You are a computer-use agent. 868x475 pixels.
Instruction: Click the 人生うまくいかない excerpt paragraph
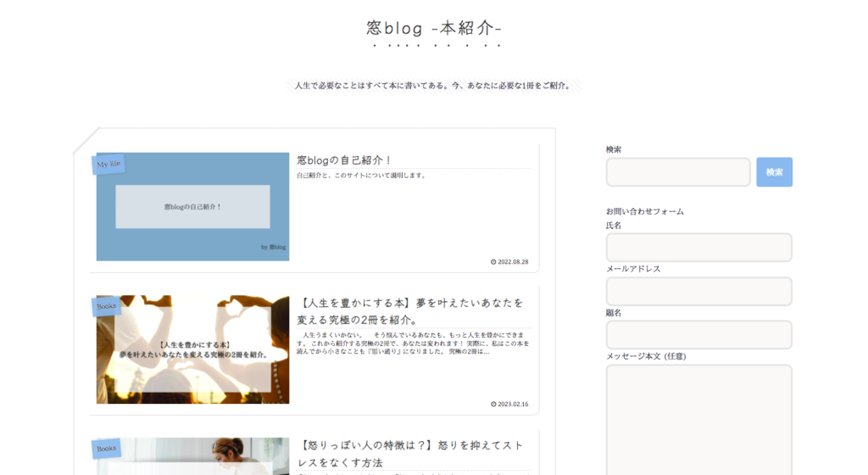(x=415, y=344)
